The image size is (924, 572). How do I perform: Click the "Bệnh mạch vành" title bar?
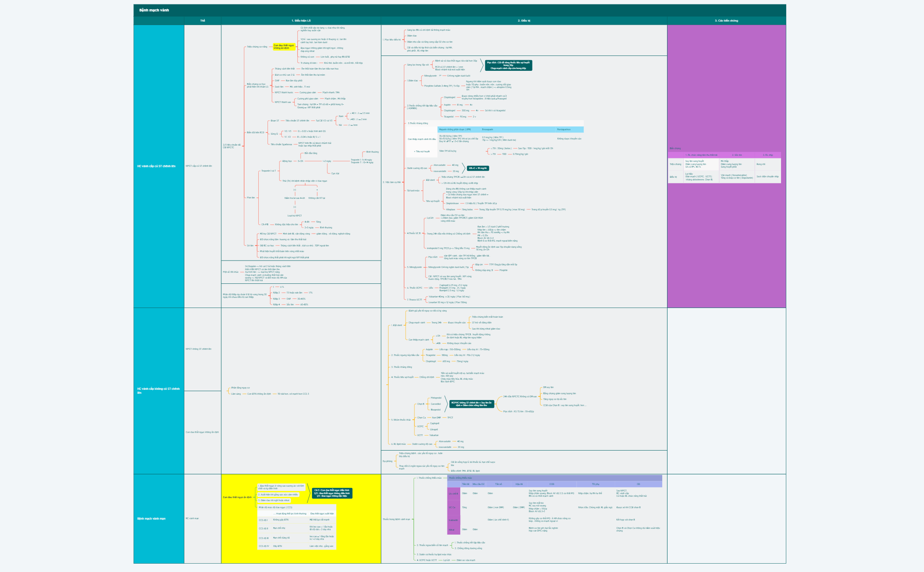click(154, 9)
